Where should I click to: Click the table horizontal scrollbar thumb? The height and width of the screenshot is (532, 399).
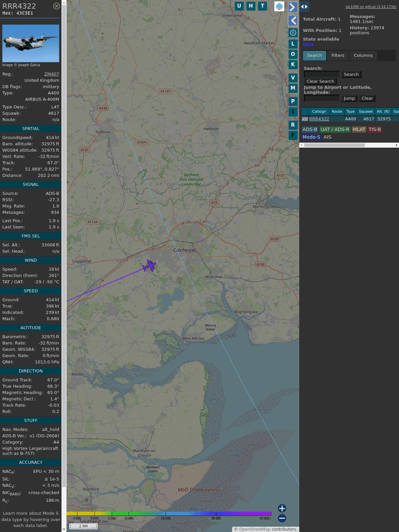point(334,145)
